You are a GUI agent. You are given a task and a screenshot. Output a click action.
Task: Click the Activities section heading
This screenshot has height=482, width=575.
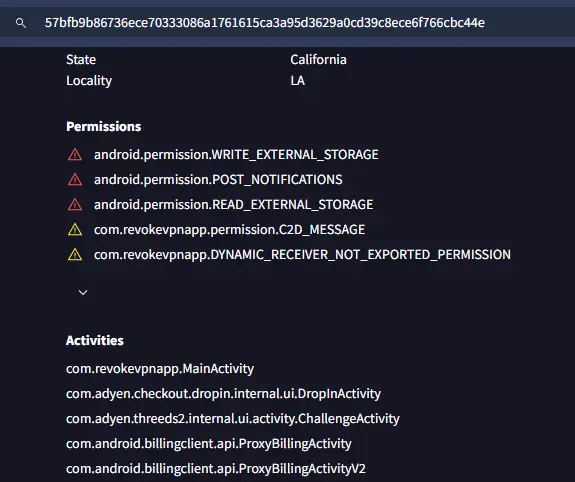tap(95, 340)
